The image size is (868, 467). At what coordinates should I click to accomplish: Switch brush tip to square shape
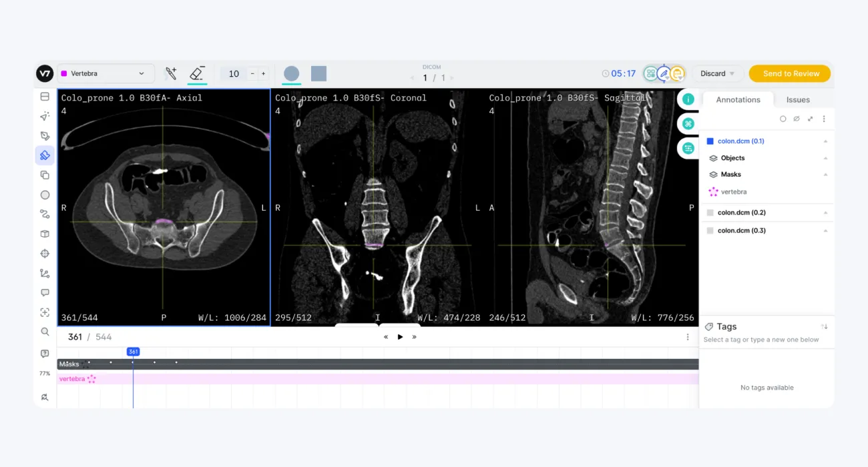[x=318, y=73]
